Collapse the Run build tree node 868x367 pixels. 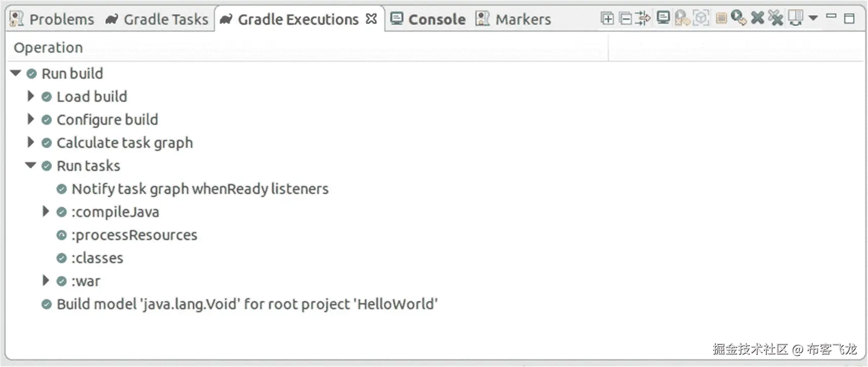[x=16, y=73]
